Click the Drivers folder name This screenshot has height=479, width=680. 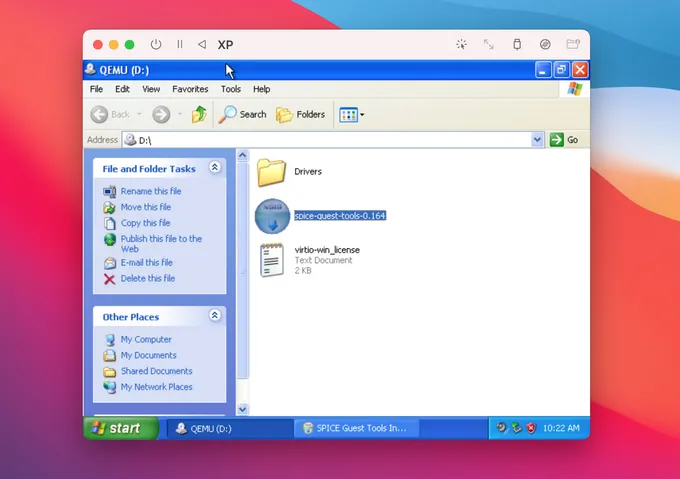pos(308,172)
